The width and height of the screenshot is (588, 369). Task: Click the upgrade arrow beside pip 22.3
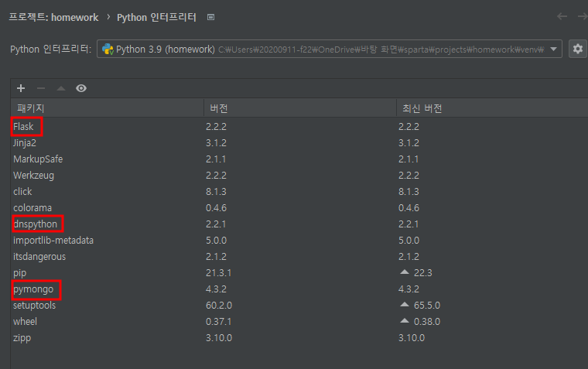tap(404, 272)
